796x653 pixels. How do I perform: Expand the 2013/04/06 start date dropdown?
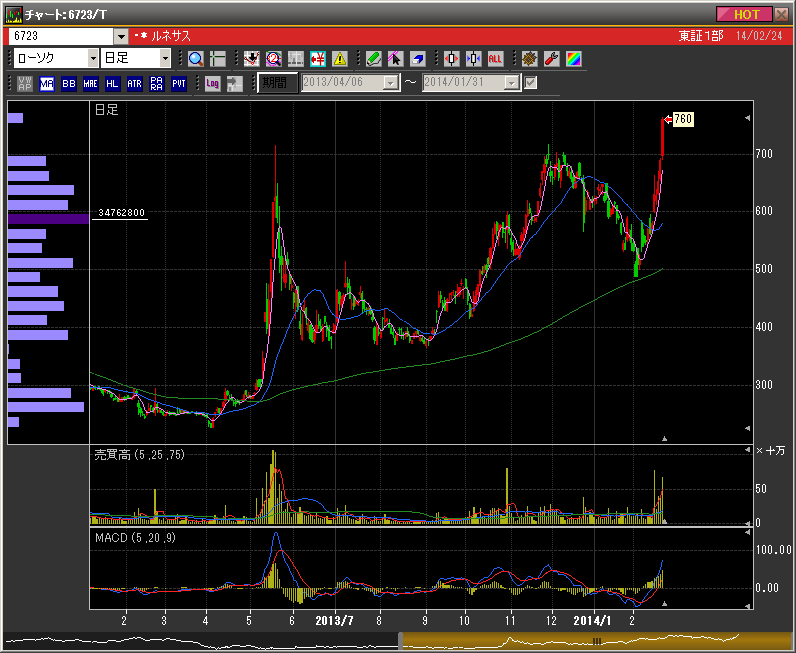pos(390,83)
